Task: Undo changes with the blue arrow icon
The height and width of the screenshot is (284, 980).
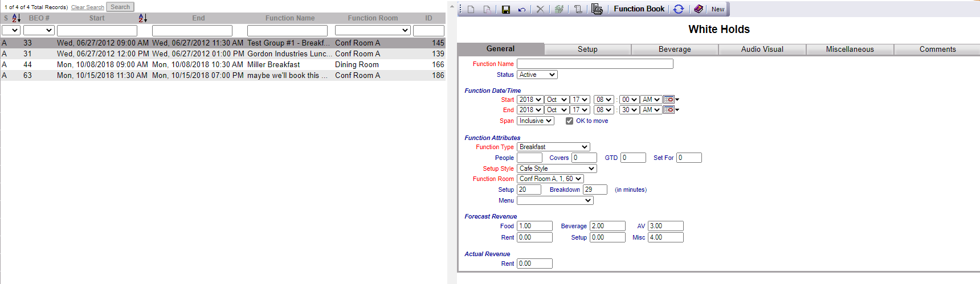Action: [x=521, y=9]
